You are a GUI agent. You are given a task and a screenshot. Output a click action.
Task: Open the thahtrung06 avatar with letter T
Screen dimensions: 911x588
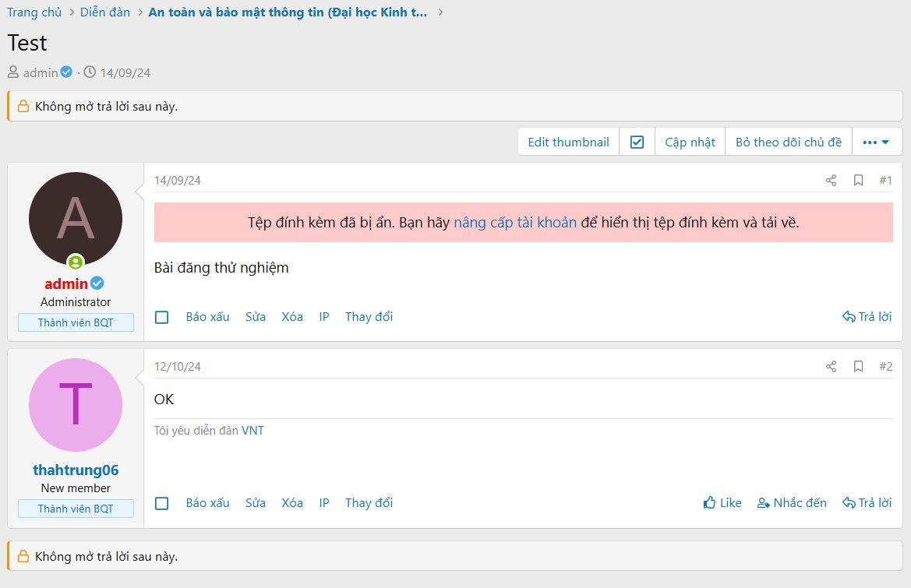click(x=76, y=405)
